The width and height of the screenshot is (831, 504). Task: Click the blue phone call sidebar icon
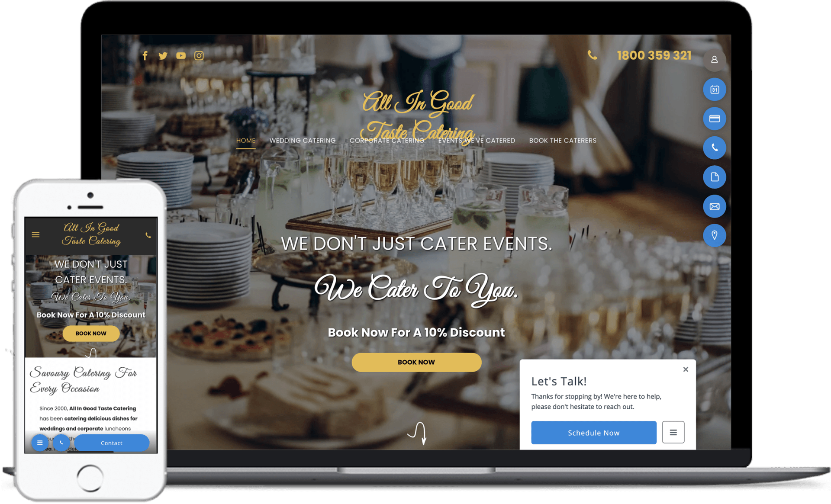(714, 148)
